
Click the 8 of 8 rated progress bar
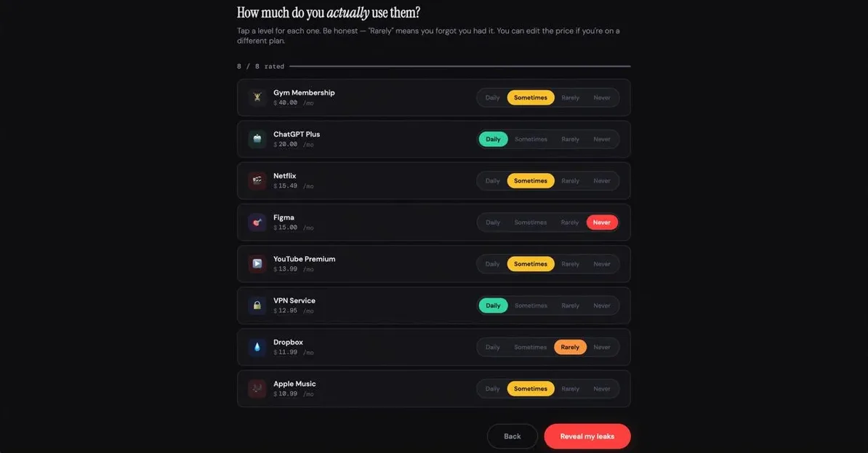tap(459, 65)
